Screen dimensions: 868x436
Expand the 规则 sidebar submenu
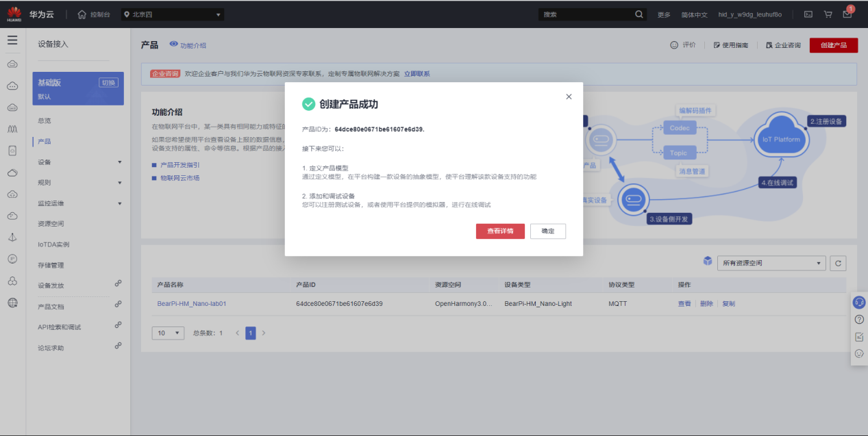120,183
